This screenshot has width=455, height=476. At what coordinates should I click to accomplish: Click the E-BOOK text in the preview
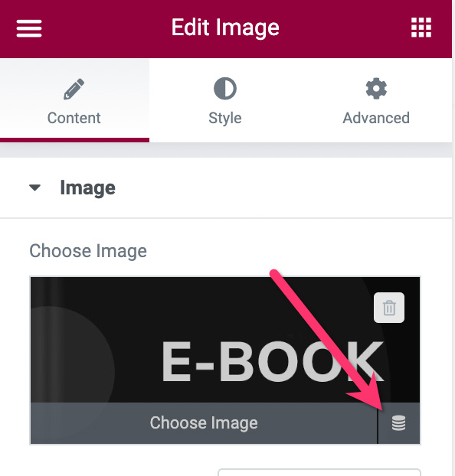click(273, 361)
